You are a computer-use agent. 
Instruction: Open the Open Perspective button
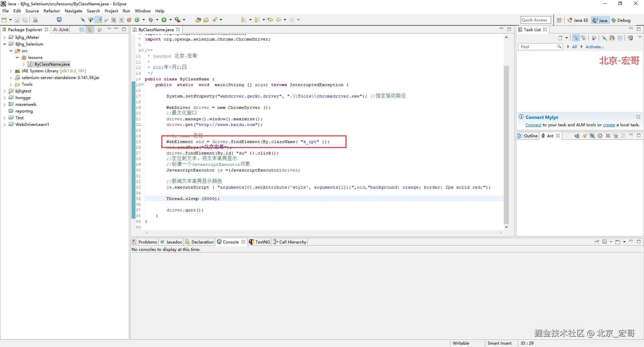click(x=559, y=20)
